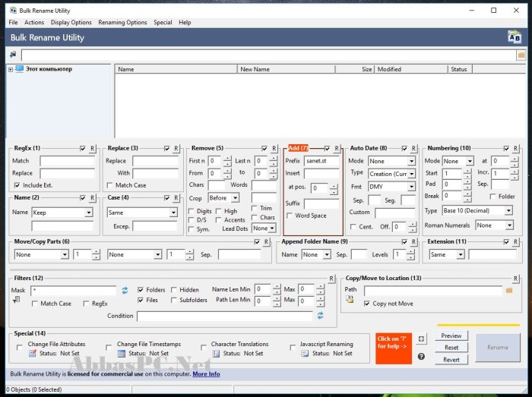Toggle the Folders filter checkbox
Image resolution: width=532 pixels, height=397 pixels.
click(x=141, y=290)
